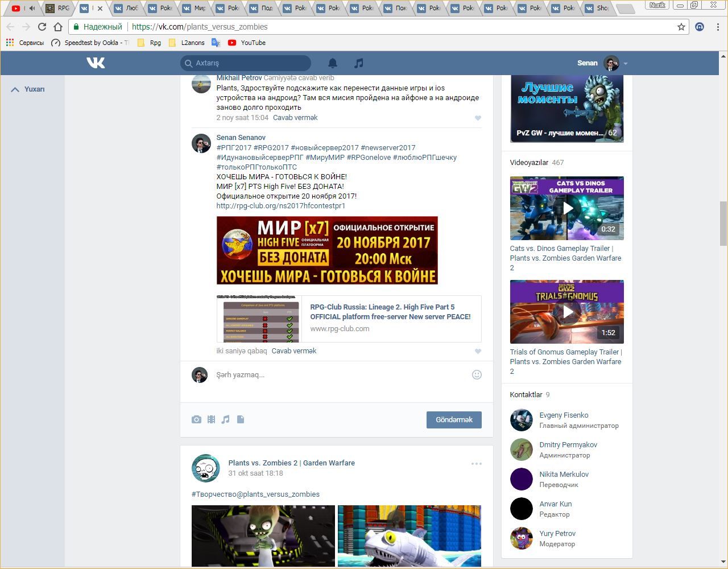The width and height of the screenshot is (728, 569).
Task: Switch to the Люб tab
Action: point(126,9)
